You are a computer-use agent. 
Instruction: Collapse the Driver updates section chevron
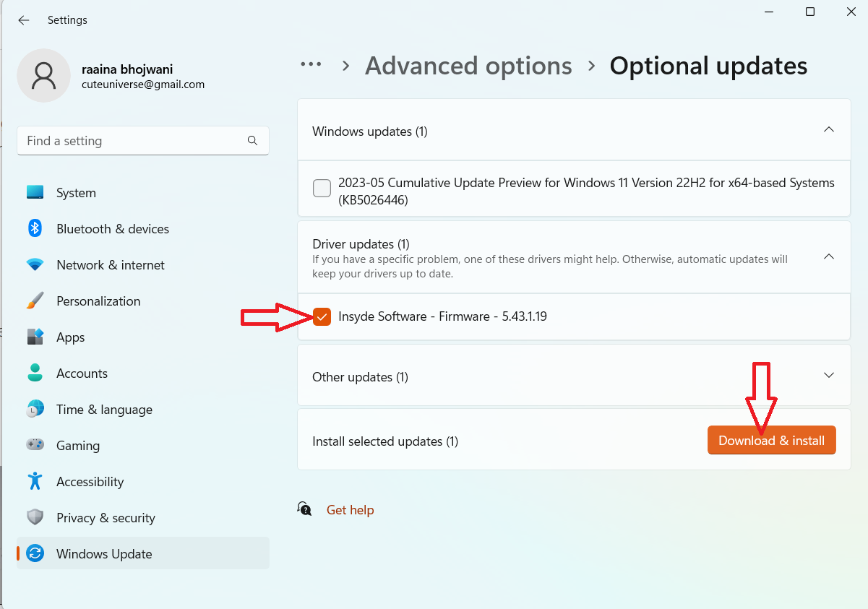coord(829,256)
